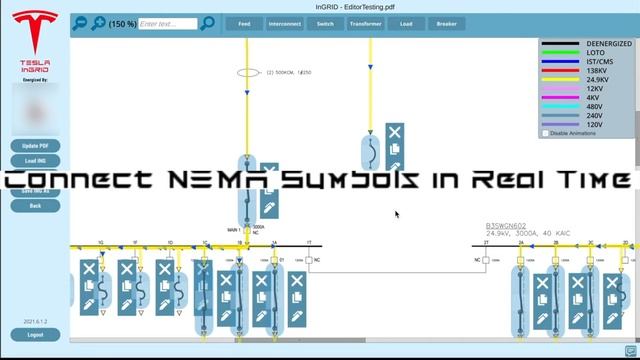Click the Update PDF sidebar button
The width and height of the screenshot is (640, 360).
pos(35,146)
